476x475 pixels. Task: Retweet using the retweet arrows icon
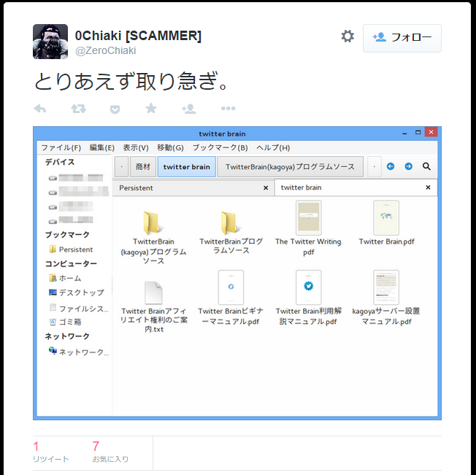(x=78, y=109)
